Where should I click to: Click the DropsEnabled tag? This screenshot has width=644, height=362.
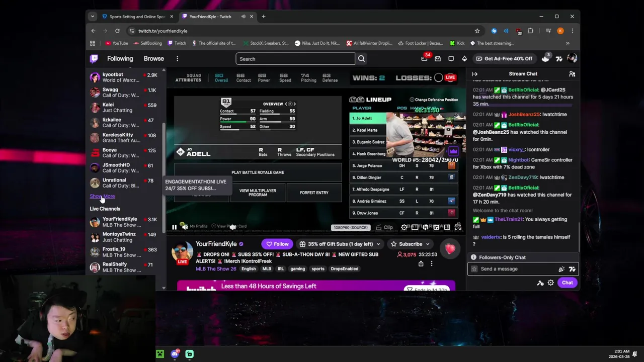345,269
